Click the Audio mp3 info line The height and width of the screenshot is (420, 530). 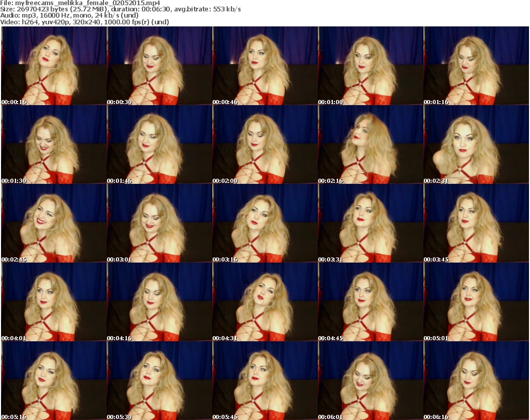[69, 15]
